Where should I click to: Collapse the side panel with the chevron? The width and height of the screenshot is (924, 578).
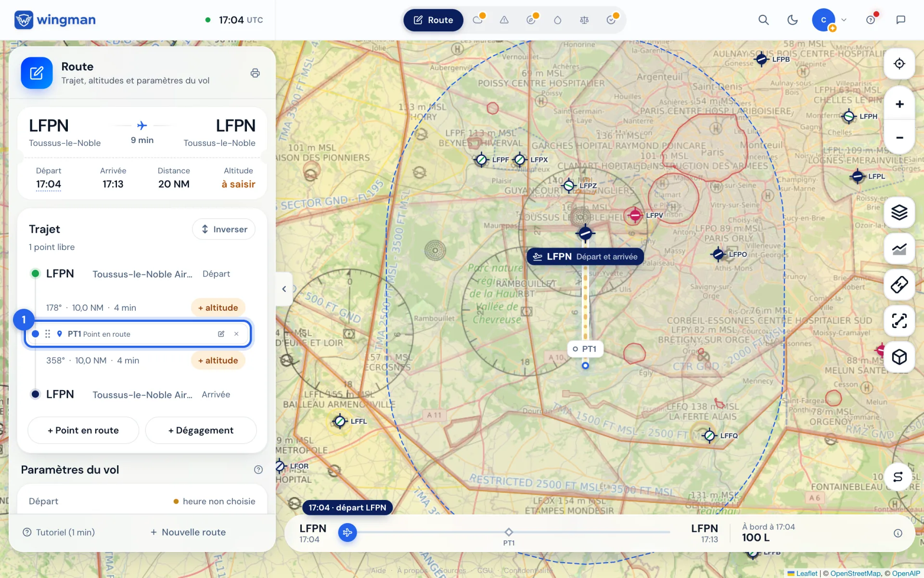pos(284,289)
